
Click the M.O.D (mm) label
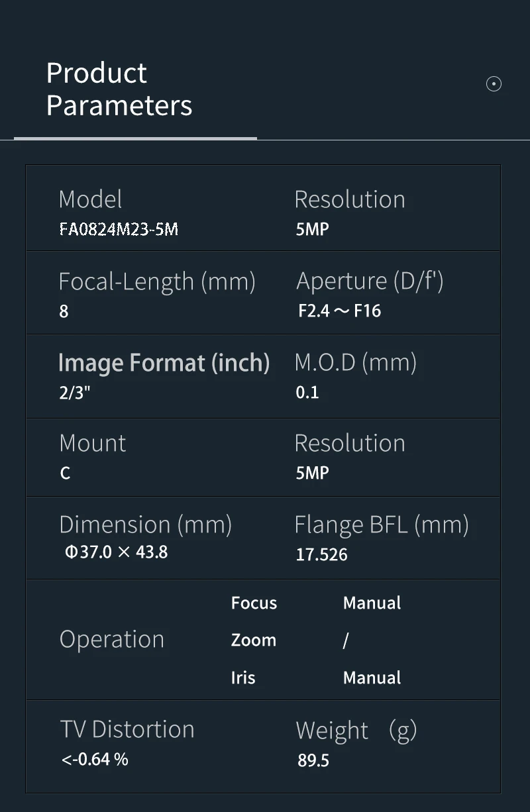click(x=355, y=362)
